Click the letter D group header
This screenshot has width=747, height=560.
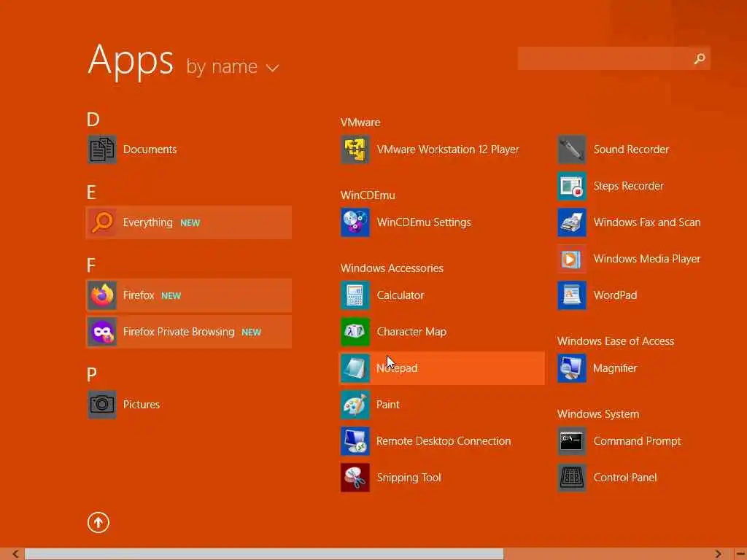[93, 120]
